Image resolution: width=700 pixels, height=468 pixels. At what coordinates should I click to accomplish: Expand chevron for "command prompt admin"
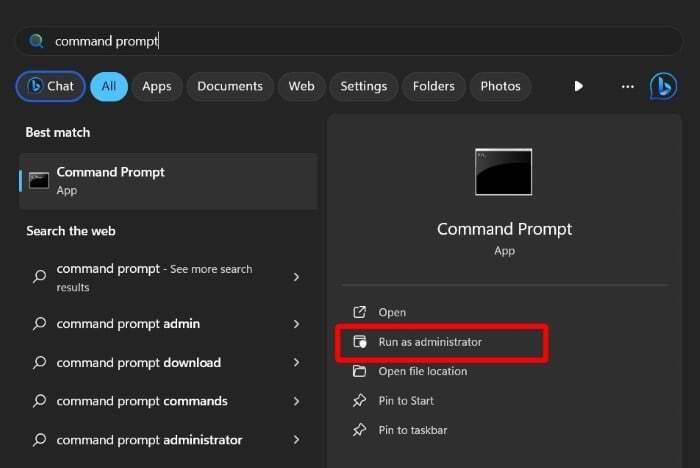[x=296, y=324]
